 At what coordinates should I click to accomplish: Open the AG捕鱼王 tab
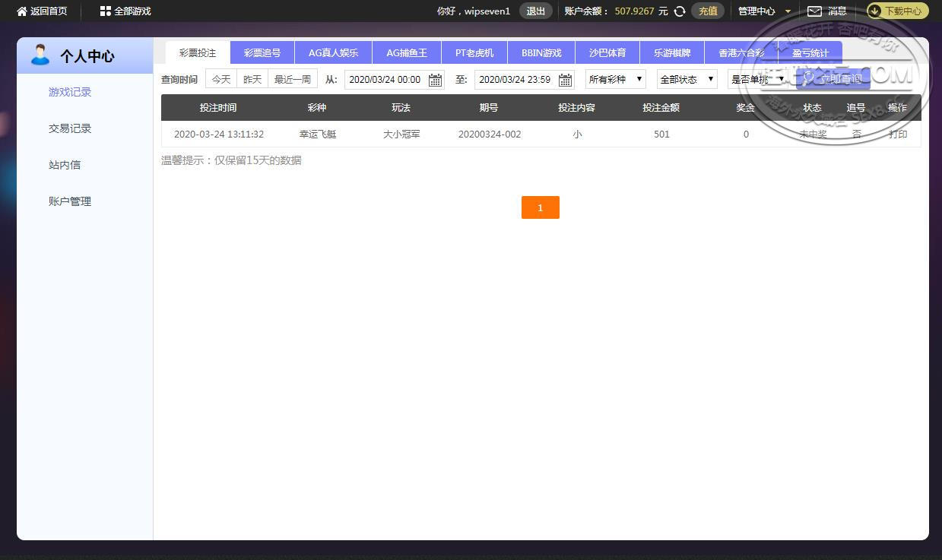click(407, 53)
